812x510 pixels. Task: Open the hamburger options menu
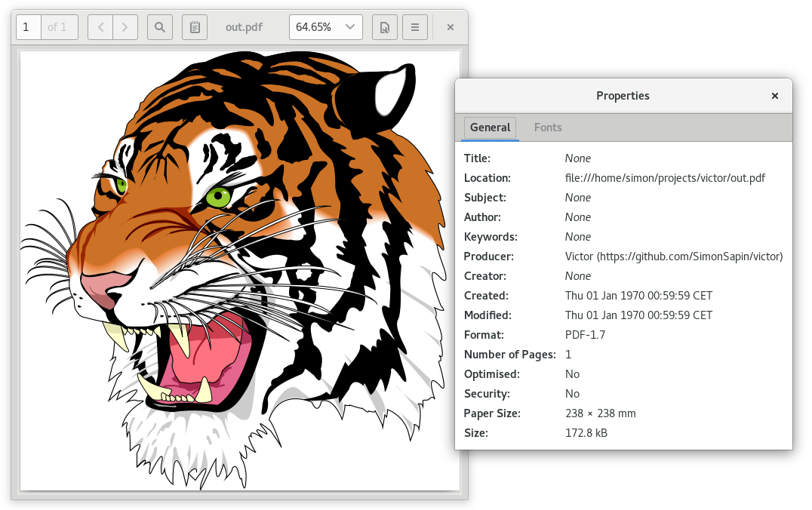point(415,27)
